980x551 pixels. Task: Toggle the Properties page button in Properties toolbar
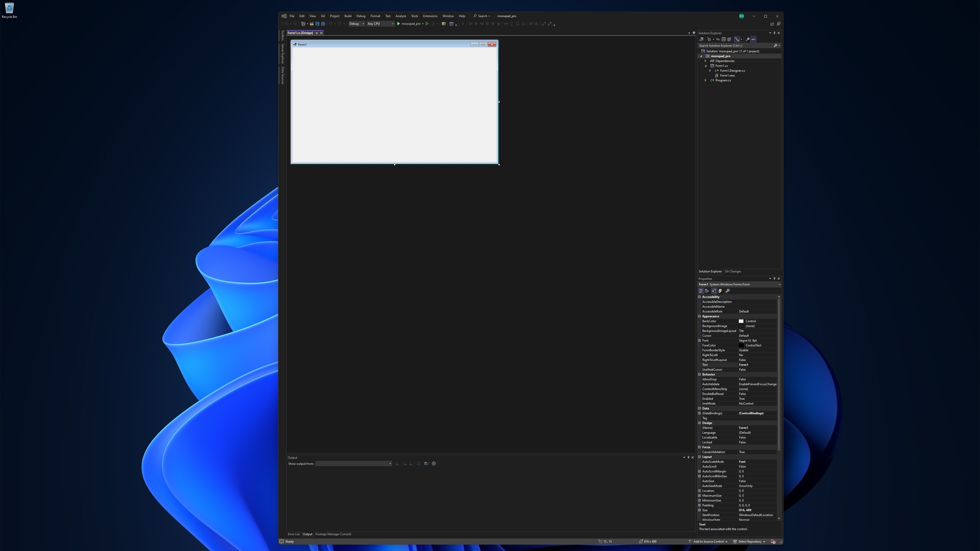point(714,291)
